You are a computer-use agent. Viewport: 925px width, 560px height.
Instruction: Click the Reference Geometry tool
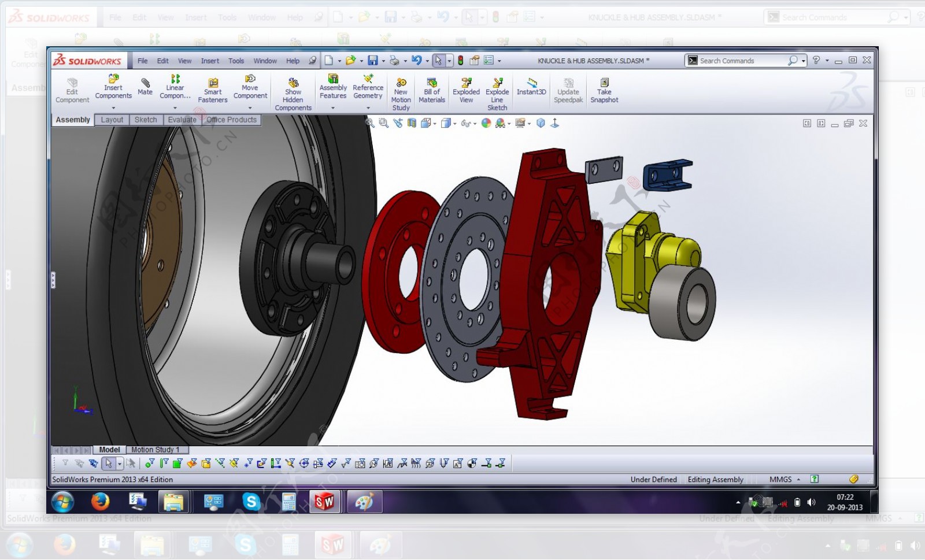[368, 87]
